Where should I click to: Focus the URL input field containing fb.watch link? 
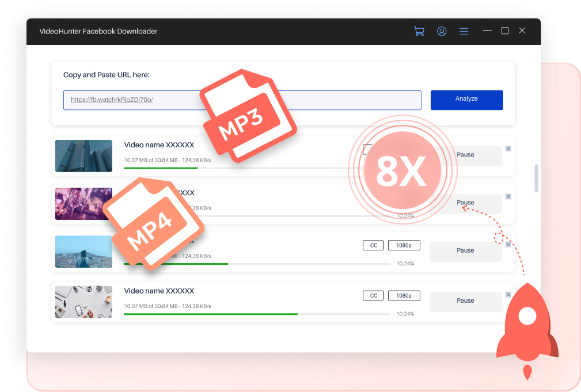click(242, 100)
